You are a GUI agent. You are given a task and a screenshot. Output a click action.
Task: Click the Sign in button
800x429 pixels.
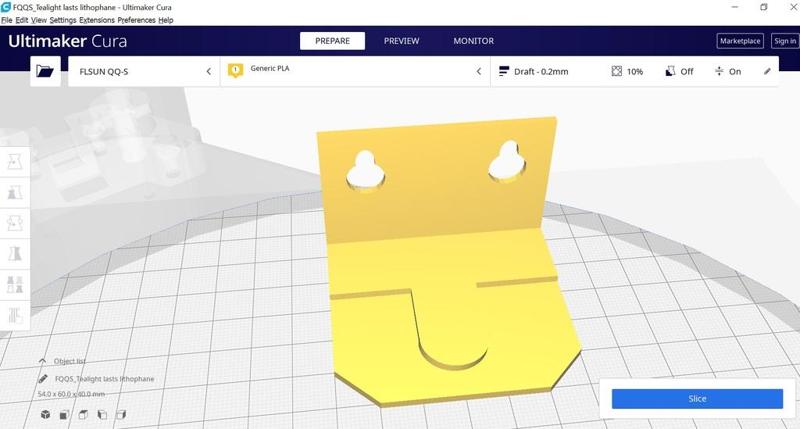click(x=785, y=41)
